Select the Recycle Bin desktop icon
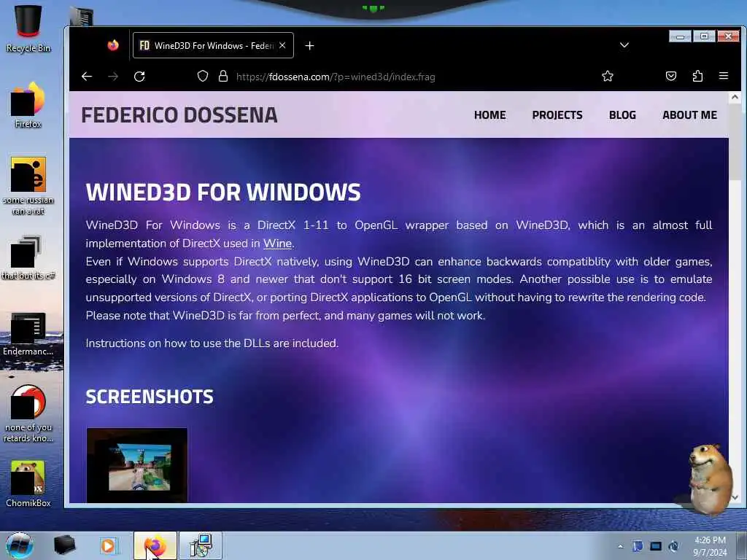Viewport: 747px width, 560px height. (x=28, y=28)
